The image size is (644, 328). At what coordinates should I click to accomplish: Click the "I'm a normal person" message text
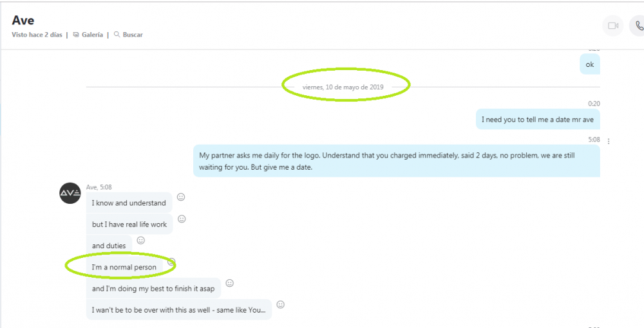(x=124, y=267)
